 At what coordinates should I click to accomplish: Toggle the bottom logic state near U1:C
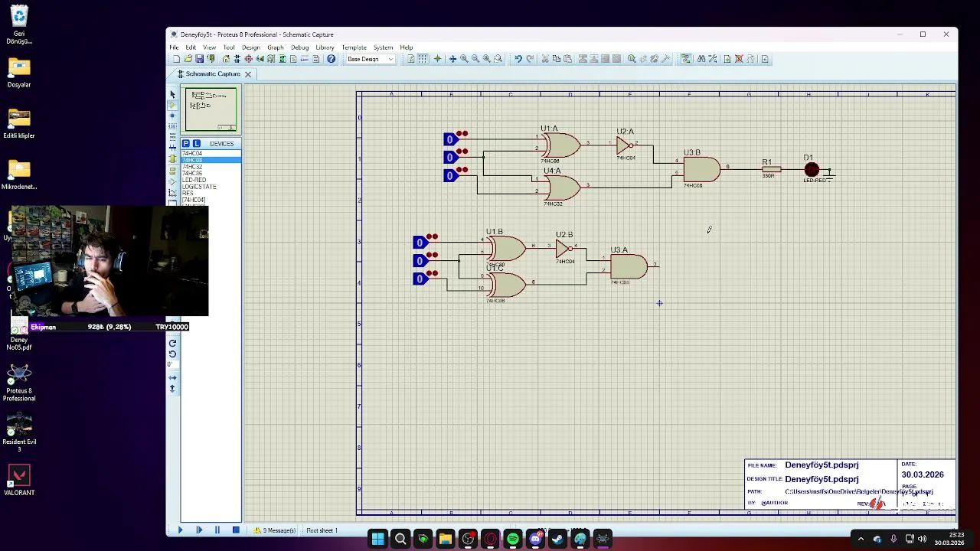tap(420, 279)
